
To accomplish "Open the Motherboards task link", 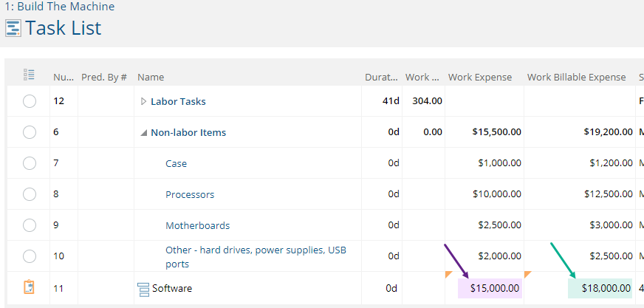I will click(197, 225).
